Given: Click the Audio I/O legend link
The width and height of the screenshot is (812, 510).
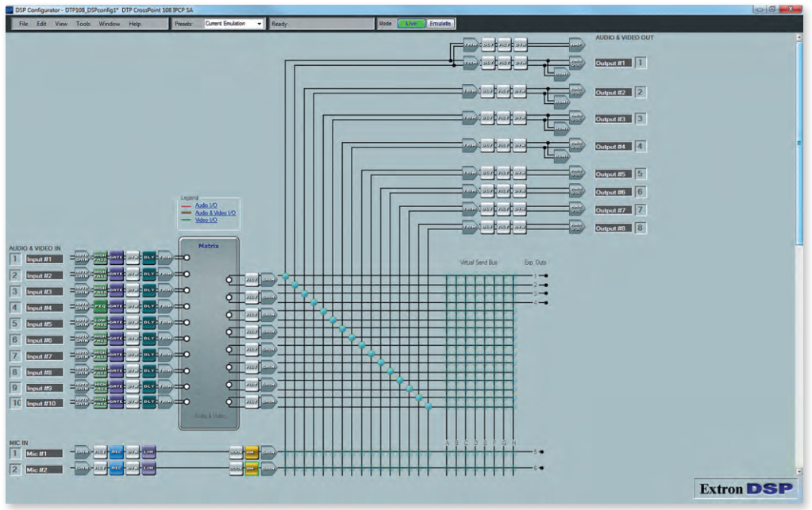Looking at the screenshot, I should pos(206,205).
